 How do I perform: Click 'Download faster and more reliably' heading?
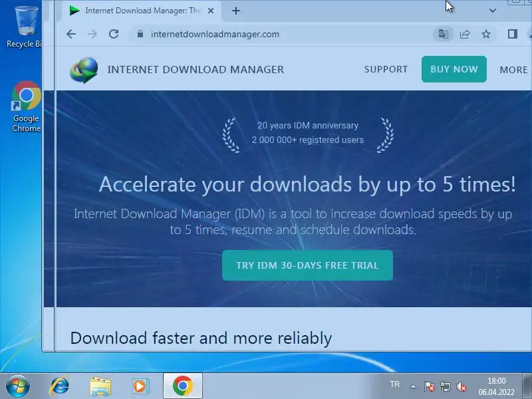coord(201,338)
